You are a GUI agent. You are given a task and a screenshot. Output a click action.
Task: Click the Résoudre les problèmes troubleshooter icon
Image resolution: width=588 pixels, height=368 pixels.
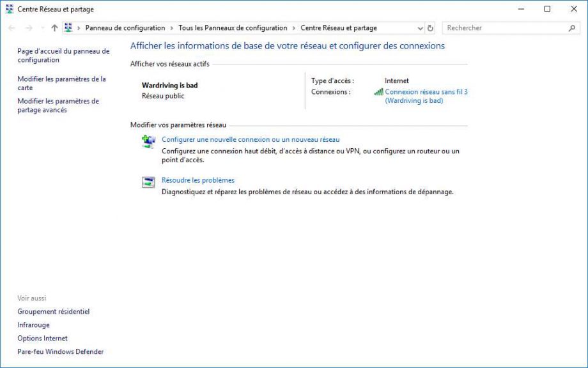click(x=148, y=183)
